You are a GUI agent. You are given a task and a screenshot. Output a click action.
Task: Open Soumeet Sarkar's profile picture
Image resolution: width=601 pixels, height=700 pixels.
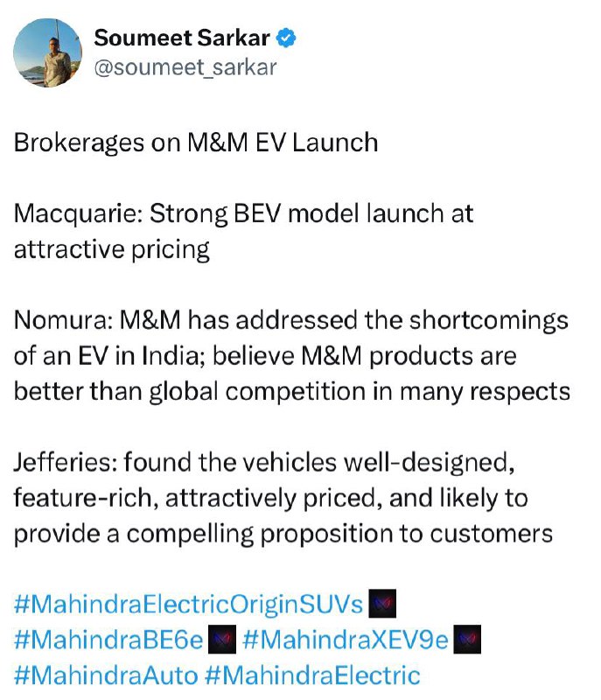(48, 52)
